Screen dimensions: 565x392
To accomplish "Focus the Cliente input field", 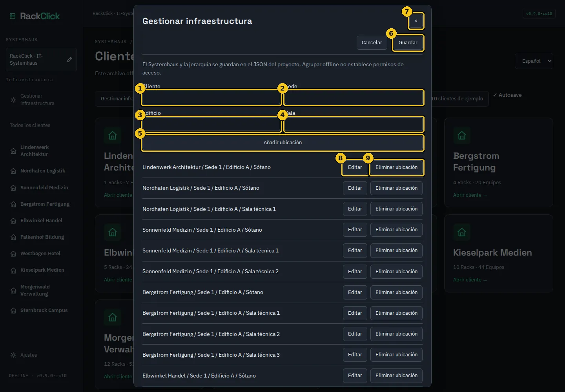I will [211, 98].
